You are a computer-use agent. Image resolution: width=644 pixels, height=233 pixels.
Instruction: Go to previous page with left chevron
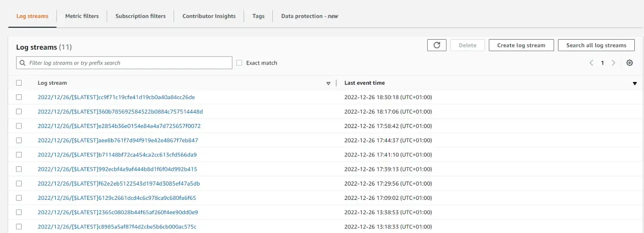(x=592, y=63)
